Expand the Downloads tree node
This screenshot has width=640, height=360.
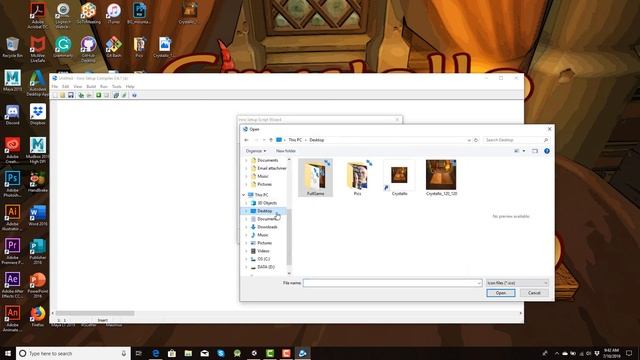point(246,227)
